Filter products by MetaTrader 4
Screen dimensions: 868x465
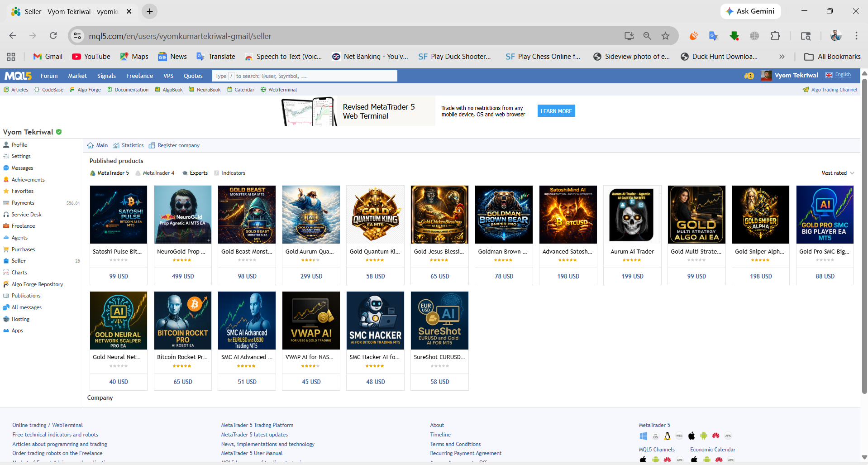(x=155, y=173)
